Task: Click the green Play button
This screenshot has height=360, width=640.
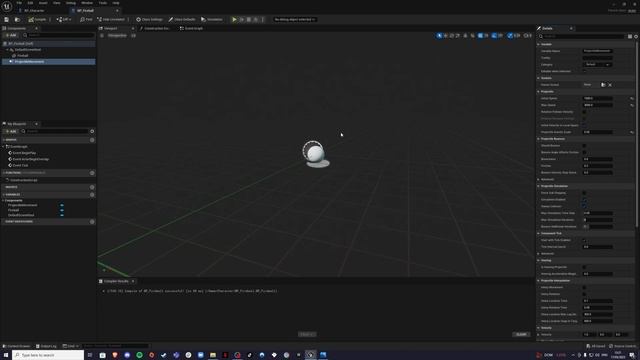Action: pos(234,20)
